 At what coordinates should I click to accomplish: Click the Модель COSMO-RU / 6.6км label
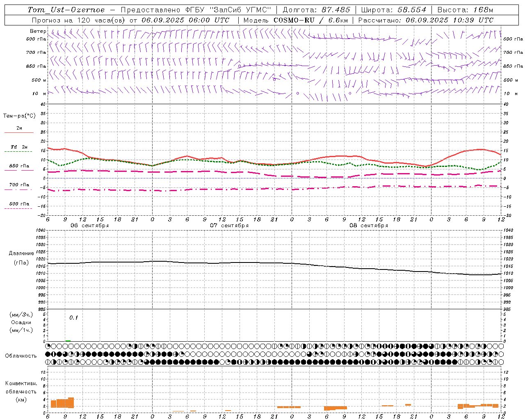[x=296, y=20]
